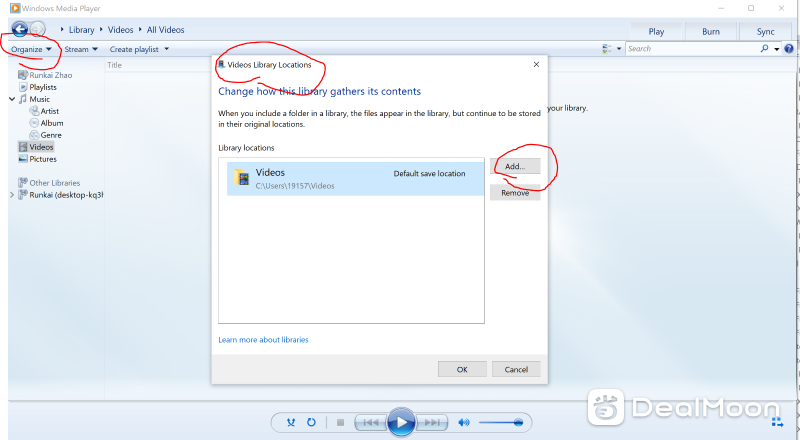Click the Next track button
The image size is (800, 440).
(433, 423)
